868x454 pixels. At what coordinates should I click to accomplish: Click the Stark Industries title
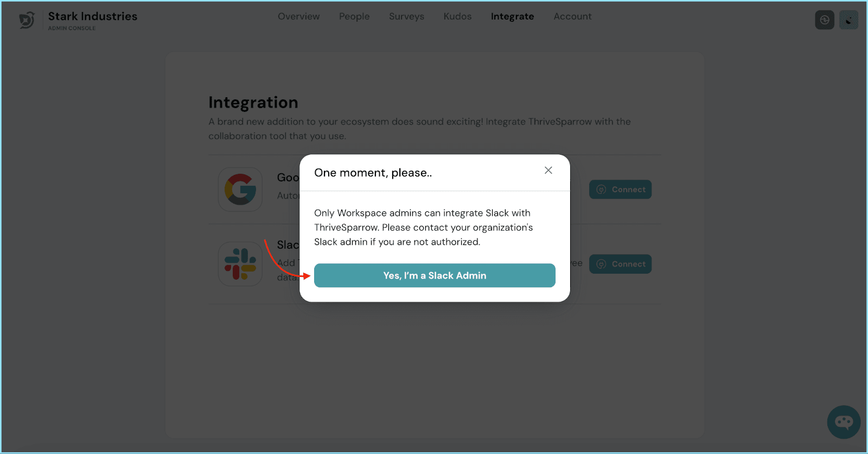tap(93, 16)
